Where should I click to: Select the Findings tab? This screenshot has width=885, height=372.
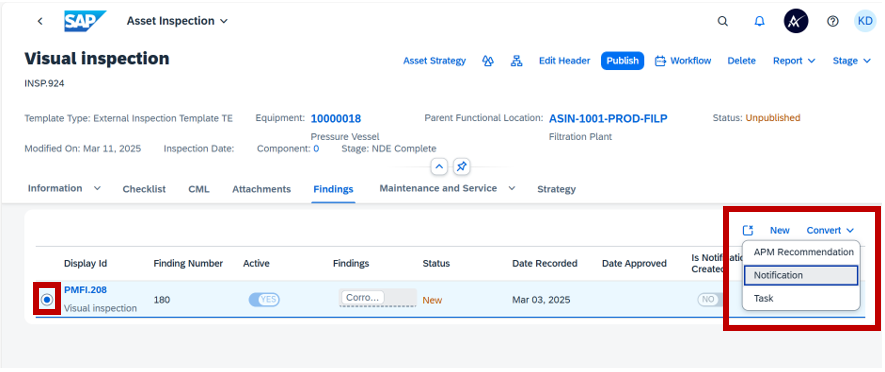point(333,189)
